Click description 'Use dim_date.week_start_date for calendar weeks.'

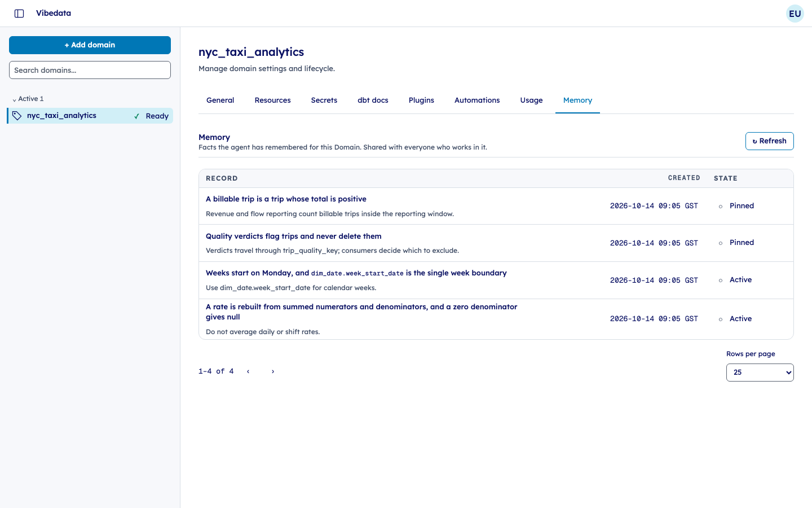coord(291,288)
